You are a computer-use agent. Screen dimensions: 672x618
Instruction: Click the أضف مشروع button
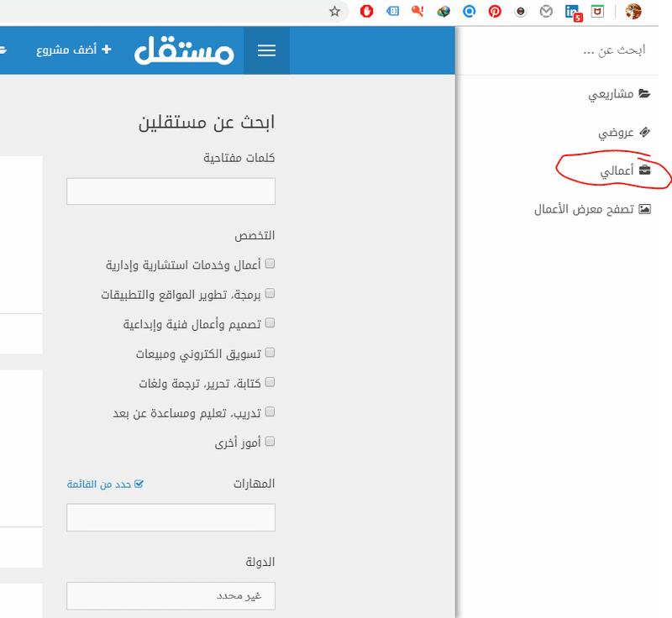[x=72, y=50]
